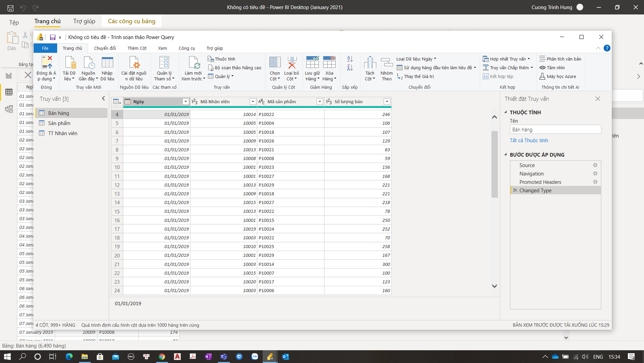Click Tất cả Thuộc tính link
644x363 pixels.
click(529, 140)
